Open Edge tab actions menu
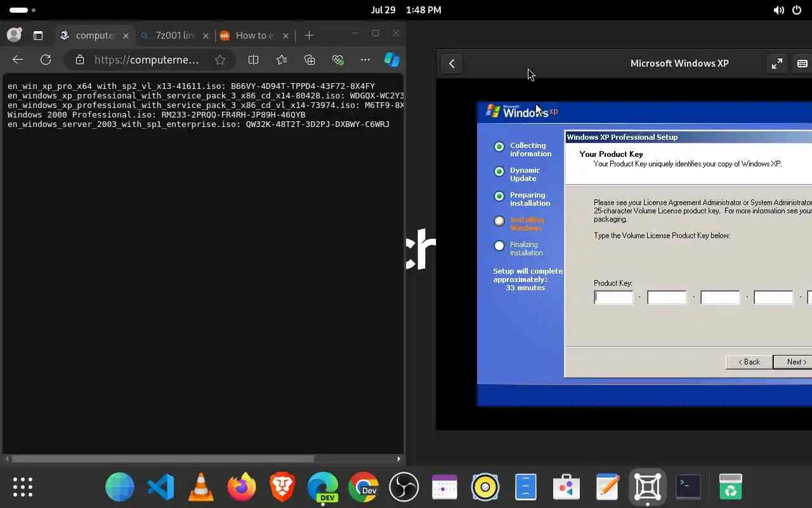 point(38,36)
